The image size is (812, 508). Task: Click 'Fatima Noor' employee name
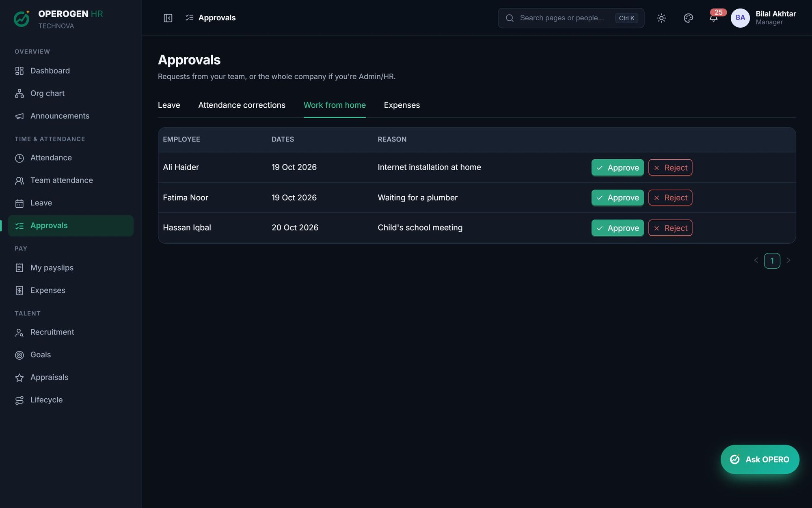(x=185, y=198)
